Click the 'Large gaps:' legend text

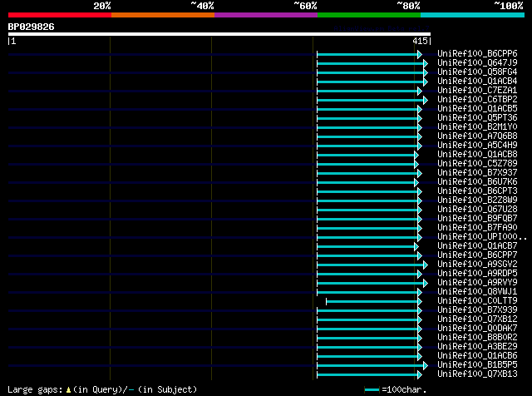(x=35, y=389)
